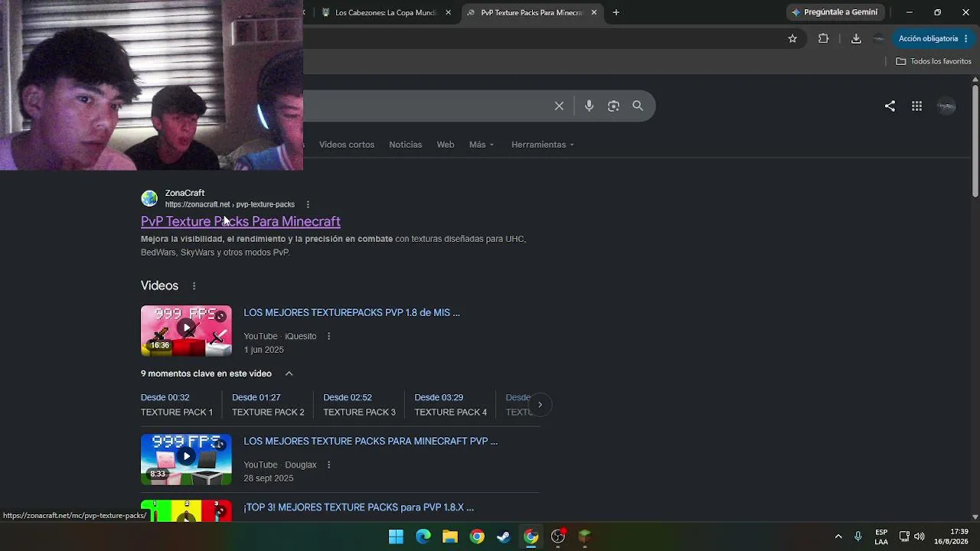Open the ESP LAA keyboard language switcher
980x551 pixels.
click(881, 536)
